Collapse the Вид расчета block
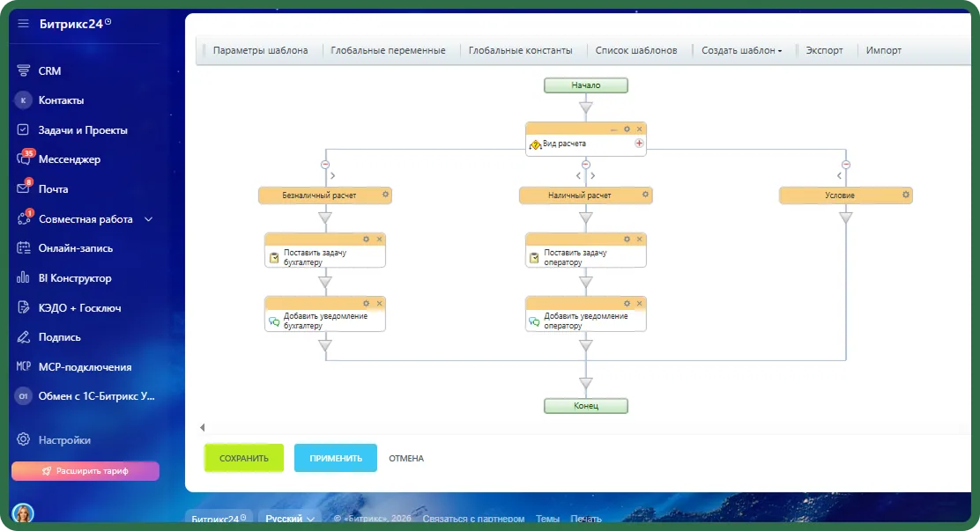980x531 pixels. 613,129
